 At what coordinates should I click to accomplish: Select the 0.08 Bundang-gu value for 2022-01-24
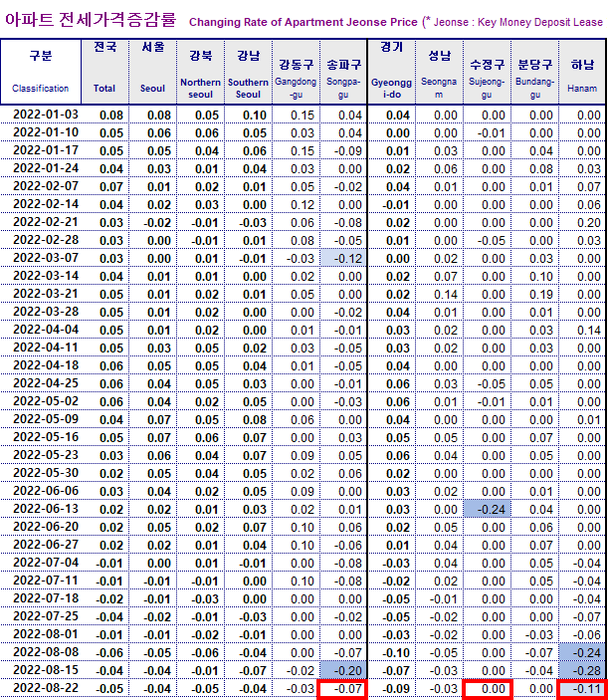tap(541, 168)
